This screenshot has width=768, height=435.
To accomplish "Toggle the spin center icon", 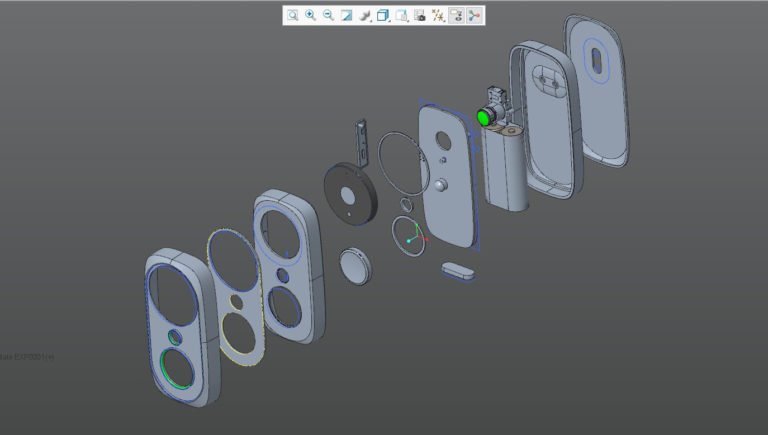I will (x=474, y=15).
